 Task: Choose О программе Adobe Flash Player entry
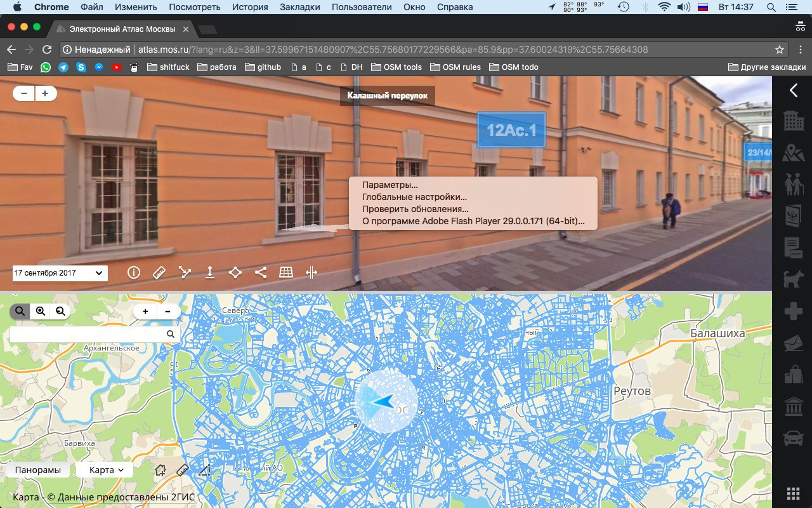pyautogui.click(x=473, y=222)
